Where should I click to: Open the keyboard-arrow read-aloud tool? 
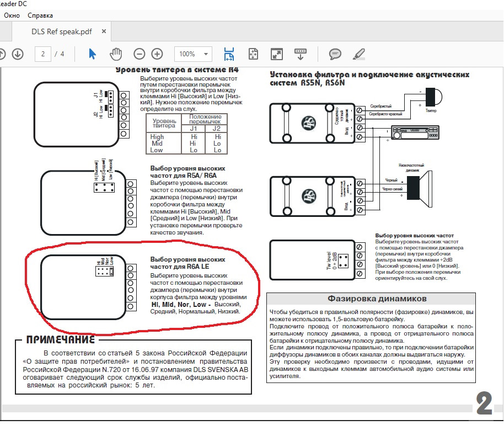coord(300,54)
